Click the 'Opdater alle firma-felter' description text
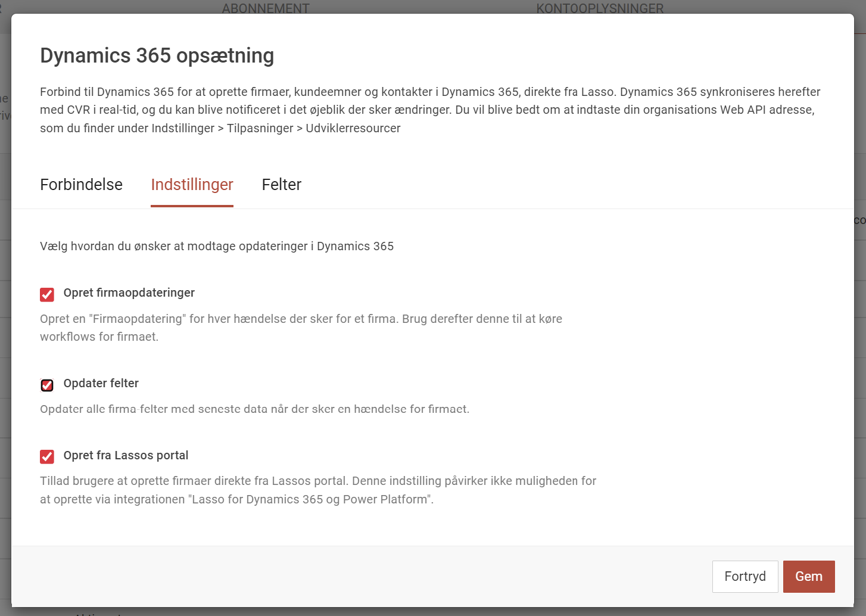866x616 pixels. click(x=254, y=409)
